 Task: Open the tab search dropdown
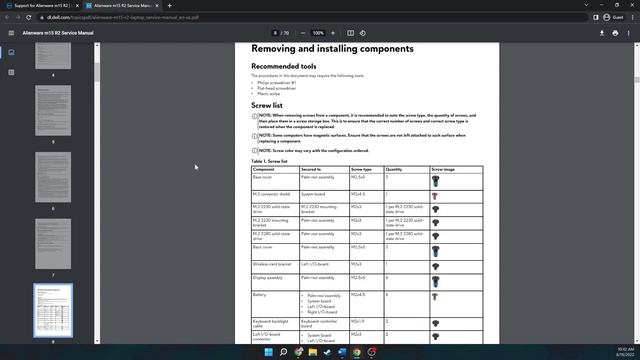pyautogui.click(x=586, y=5)
